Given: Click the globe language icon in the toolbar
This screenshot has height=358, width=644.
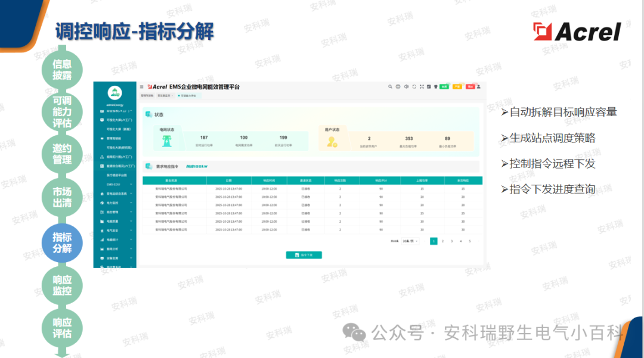Looking at the screenshot, I should [398, 86].
